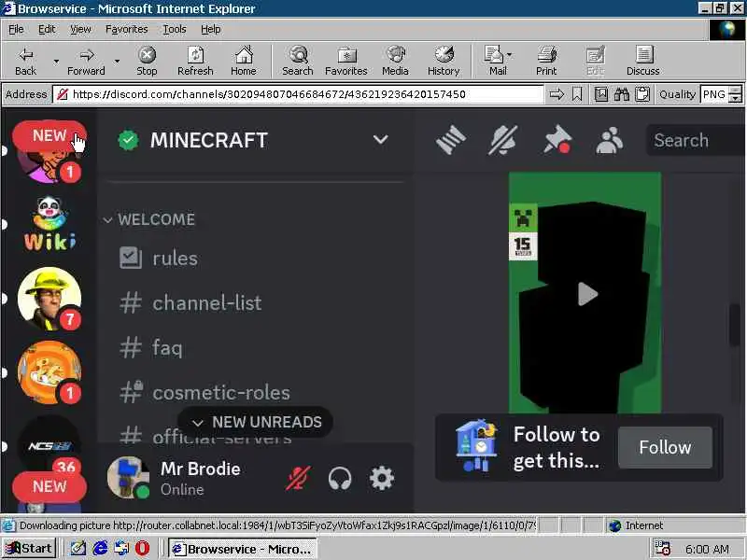
Task: Open the Edit menu
Action: tap(47, 29)
